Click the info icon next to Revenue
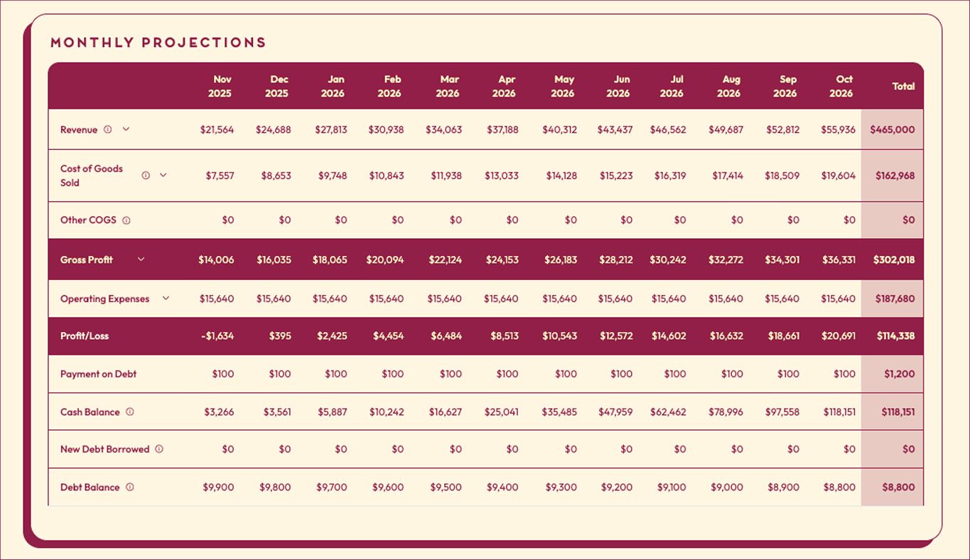This screenshot has height=560, width=970. (x=108, y=130)
